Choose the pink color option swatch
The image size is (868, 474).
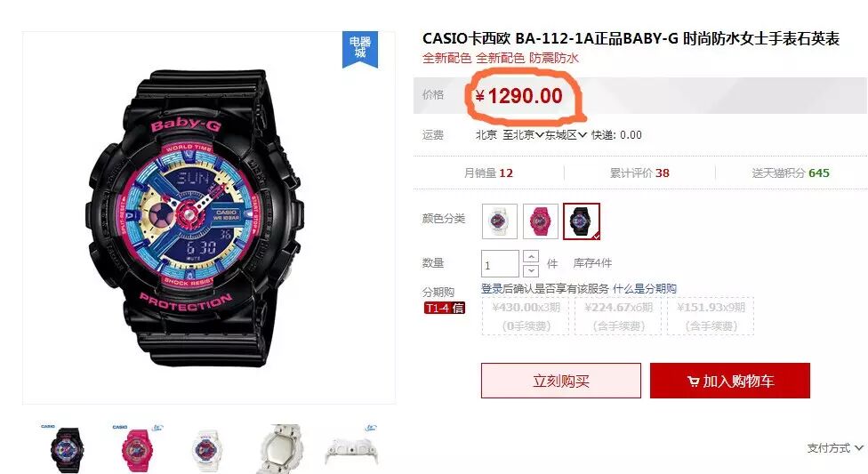541,221
